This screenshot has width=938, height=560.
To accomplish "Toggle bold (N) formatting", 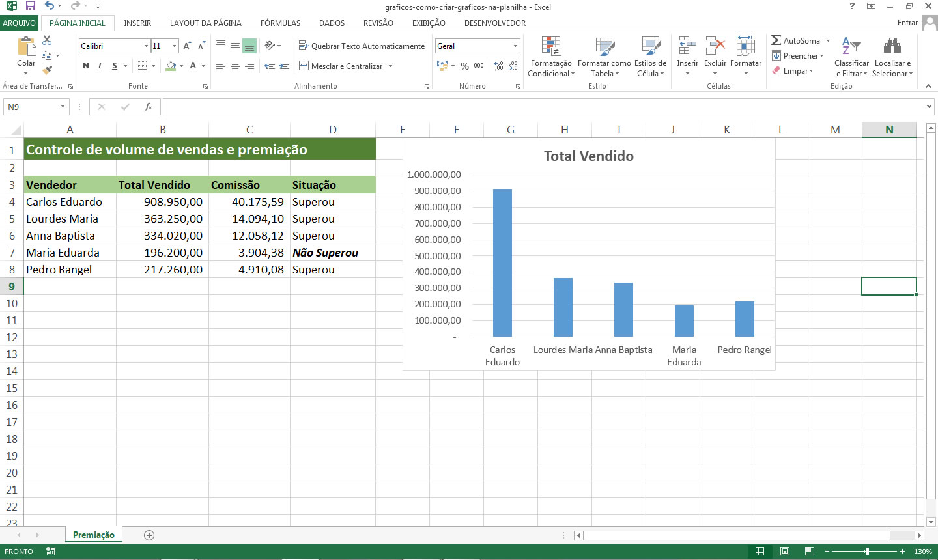I will pos(86,66).
